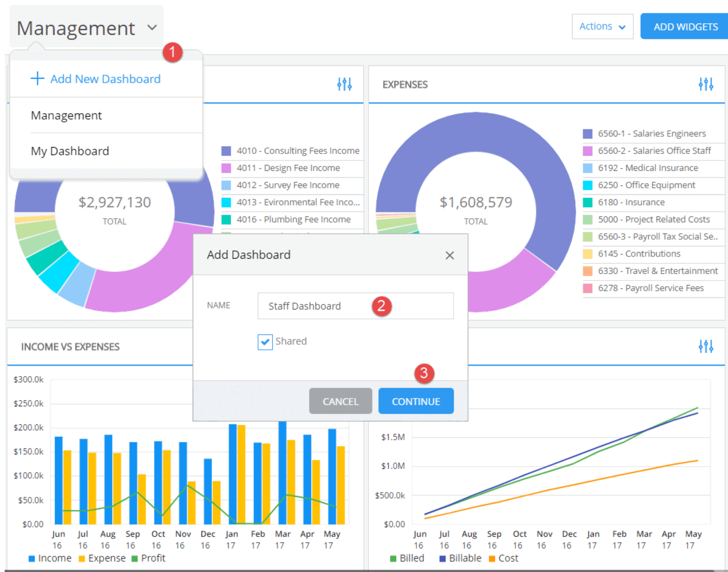This screenshot has width=728, height=572.
Task: Click the '6145 - Contributions' legend text
Action: pyautogui.click(x=639, y=254)
